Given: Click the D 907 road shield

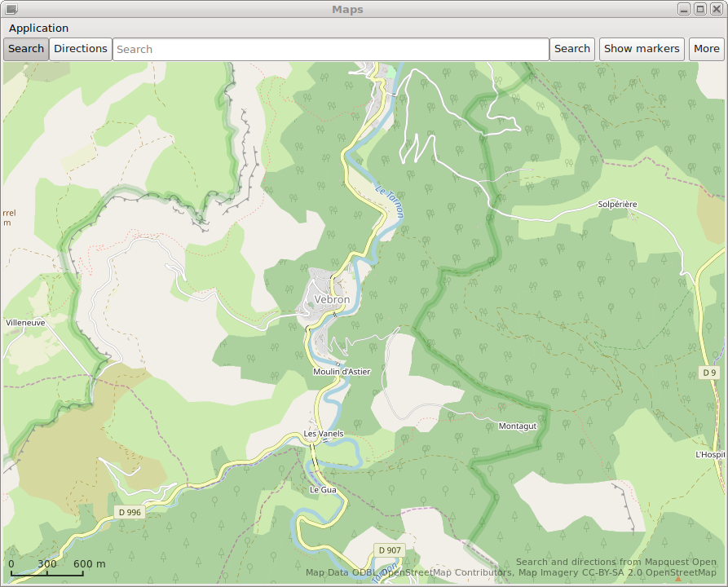Looking at the screenshot, I should [390, 550].
